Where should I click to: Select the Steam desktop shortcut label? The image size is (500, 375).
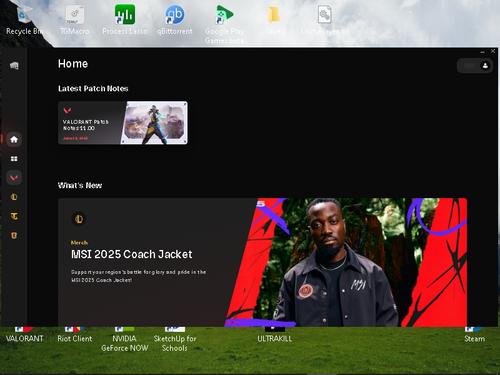pyautogui.click(x=475, y=339)
